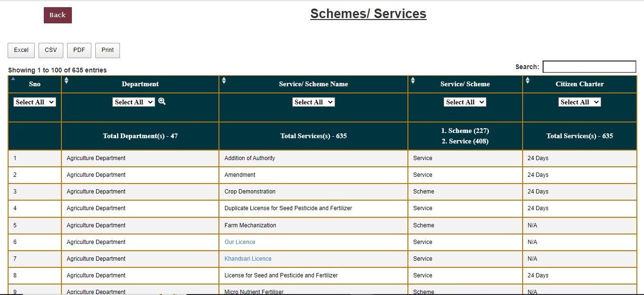Viewport: 644px width, 295px height.
Task: Open the Citizen Charter filter dropdown
Action: (x=580, y=102)
